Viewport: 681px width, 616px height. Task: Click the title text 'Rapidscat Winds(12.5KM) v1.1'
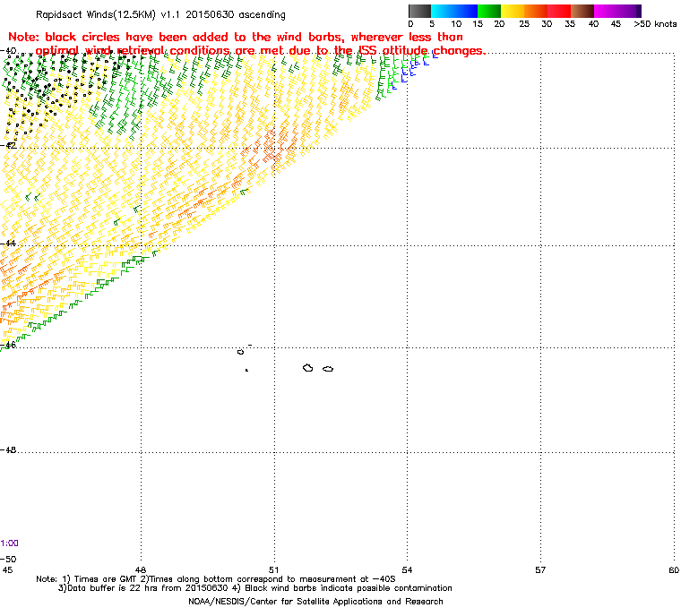(108, 14)
